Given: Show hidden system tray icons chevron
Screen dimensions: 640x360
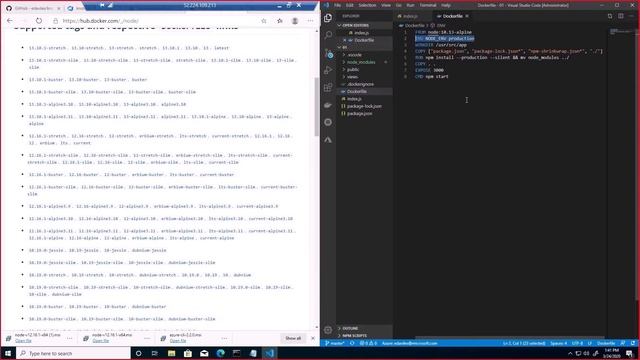Looking at the screenshot, I should click(x=570, y=353).
